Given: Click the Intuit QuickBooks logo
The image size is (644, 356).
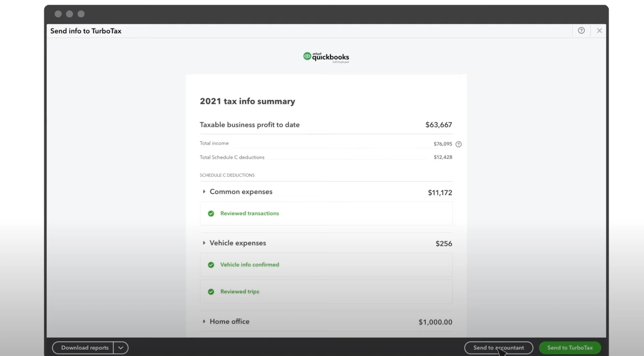Looking at the screenshot, I should [326, 57].
